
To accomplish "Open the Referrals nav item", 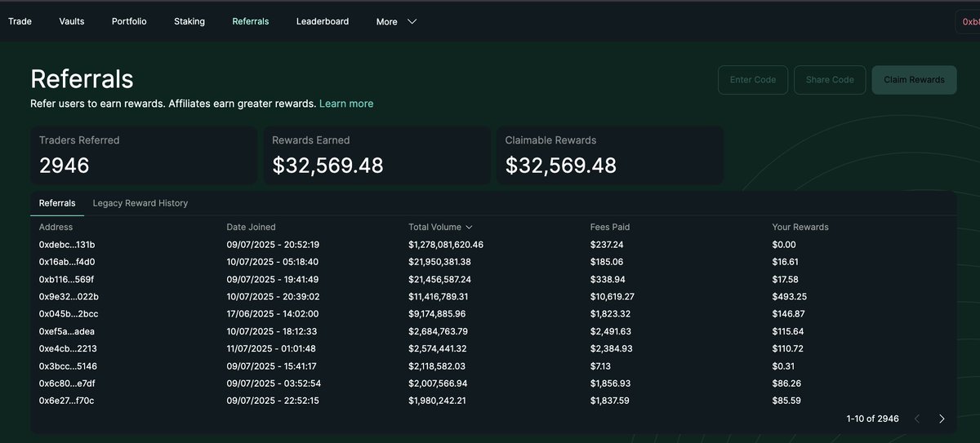I will (x=251, y=21).
